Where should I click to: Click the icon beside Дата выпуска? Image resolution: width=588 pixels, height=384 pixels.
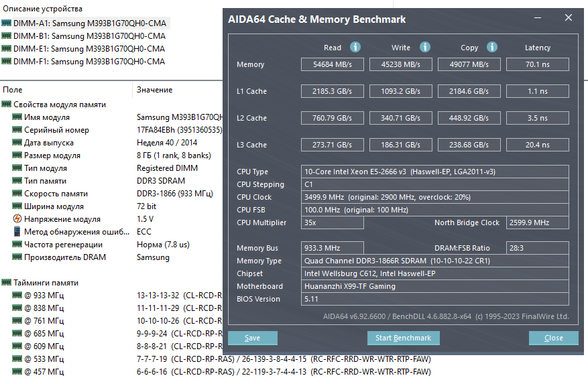click(x=17, y=143)
